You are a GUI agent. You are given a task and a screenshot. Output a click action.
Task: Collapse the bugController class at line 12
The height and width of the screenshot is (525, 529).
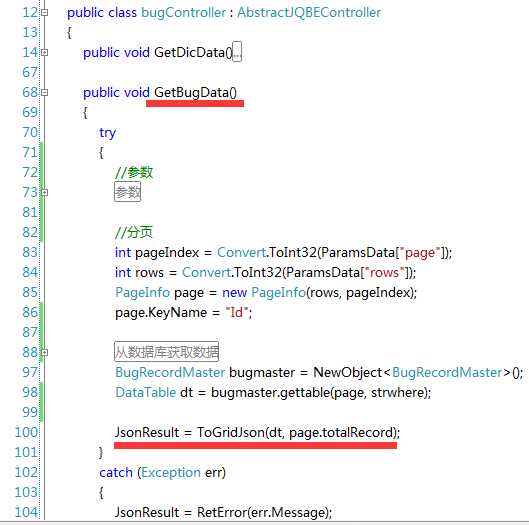(44, 13)
